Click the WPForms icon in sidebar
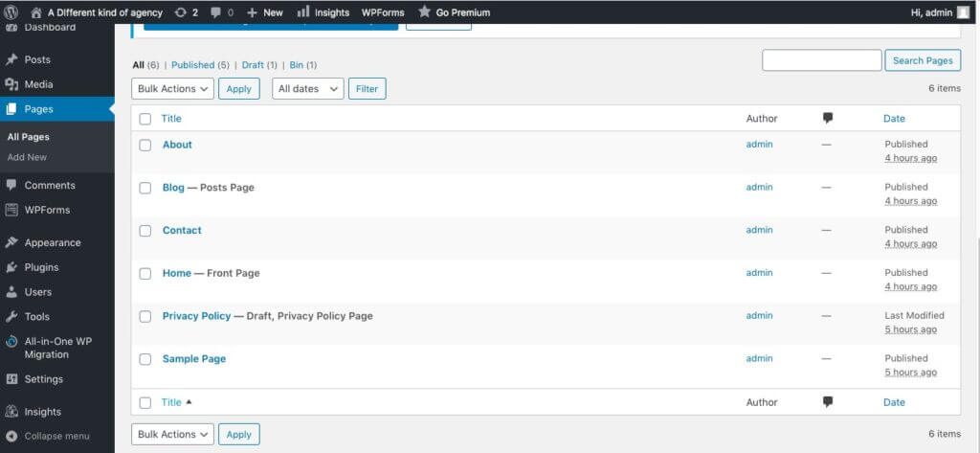The image size is (980, 453). [x=11, y=210]
